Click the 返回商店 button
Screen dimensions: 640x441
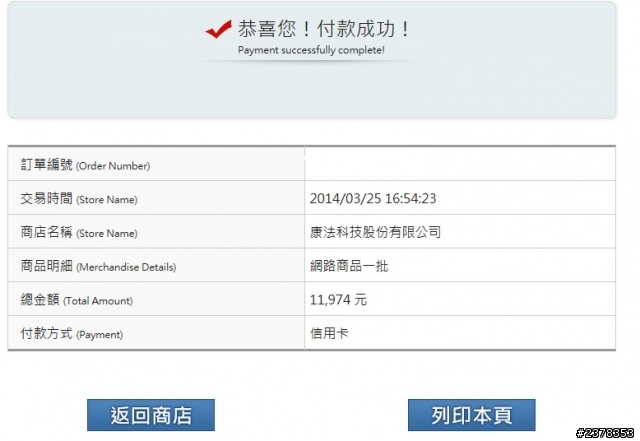point(151,415)
